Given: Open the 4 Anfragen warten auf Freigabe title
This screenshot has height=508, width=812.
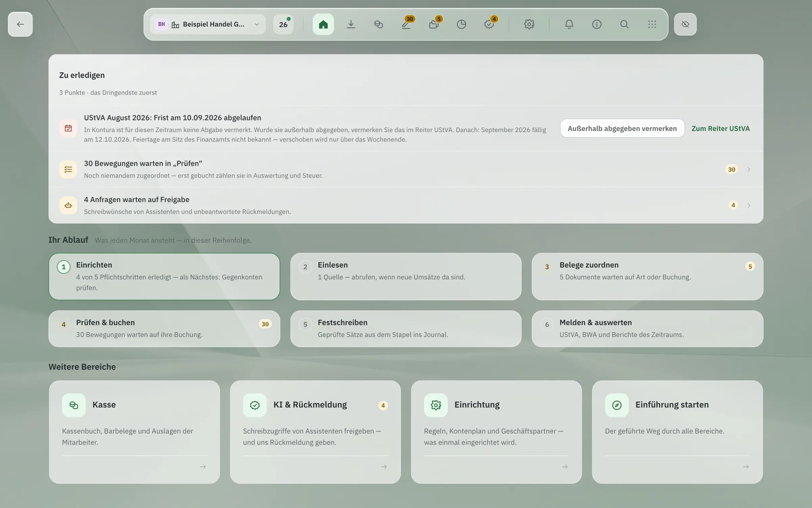Looking at the screenshot, I should (137, 199).
